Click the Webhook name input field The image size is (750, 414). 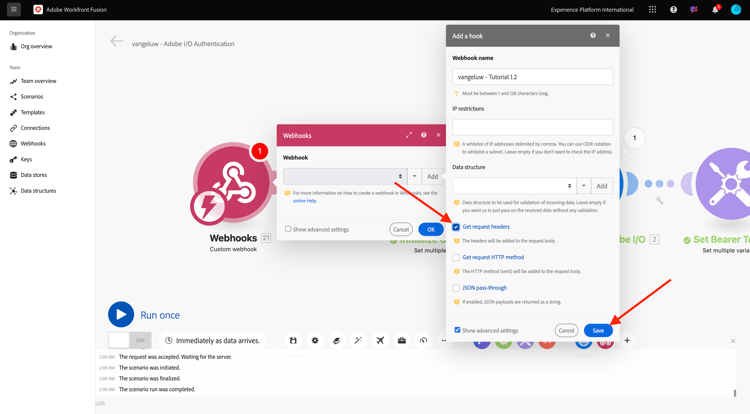coord(532,76)
